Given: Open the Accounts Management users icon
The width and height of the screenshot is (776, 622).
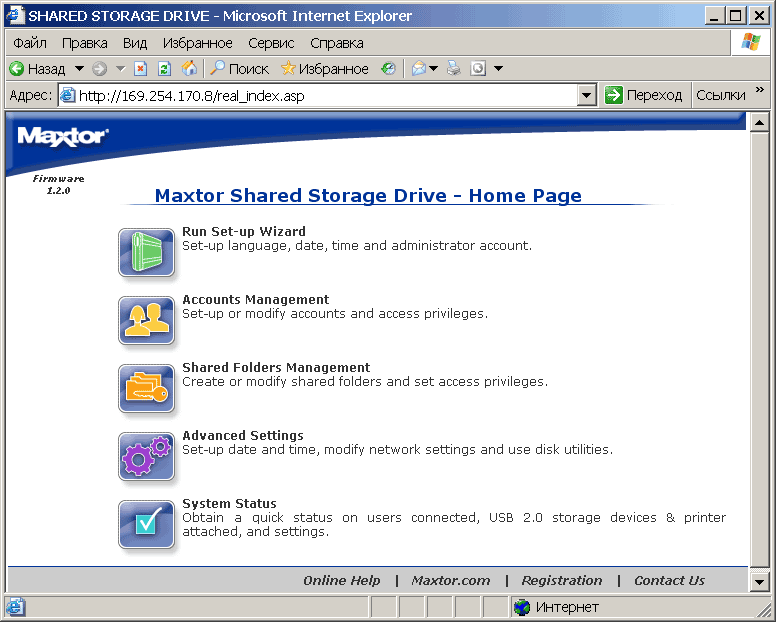Looking at the screenshot, I should coord(146,320).
